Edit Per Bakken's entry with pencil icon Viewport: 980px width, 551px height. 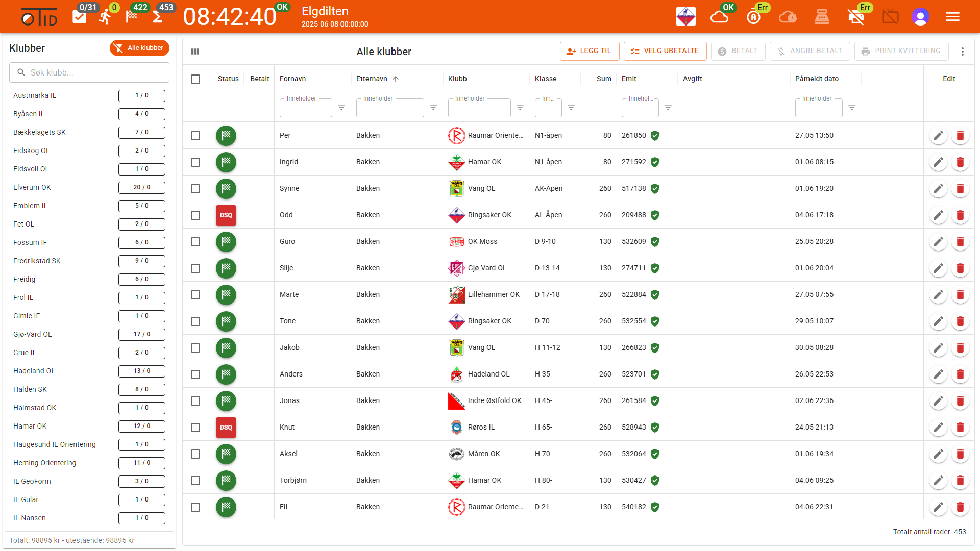point(938,136)
